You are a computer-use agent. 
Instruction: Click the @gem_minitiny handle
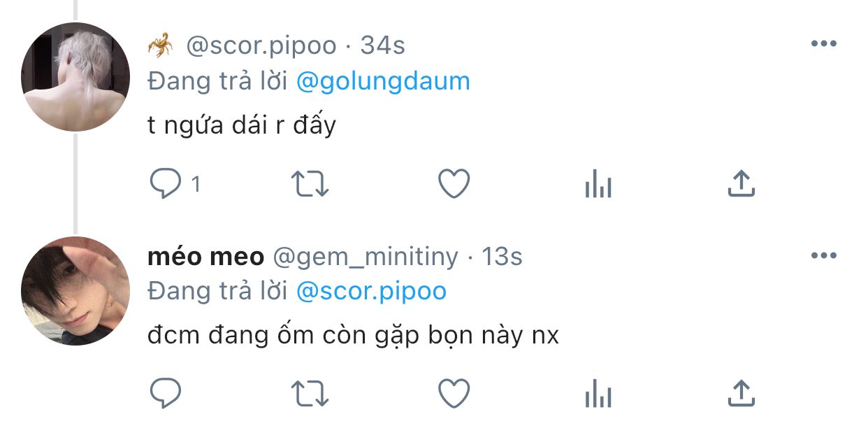(x=364, y=257)
